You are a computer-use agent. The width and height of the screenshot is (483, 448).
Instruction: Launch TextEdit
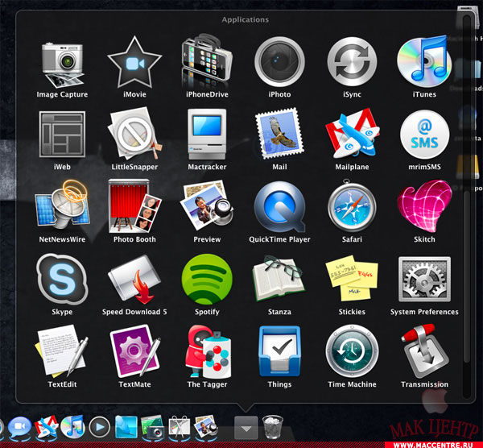tap(62, 351)
